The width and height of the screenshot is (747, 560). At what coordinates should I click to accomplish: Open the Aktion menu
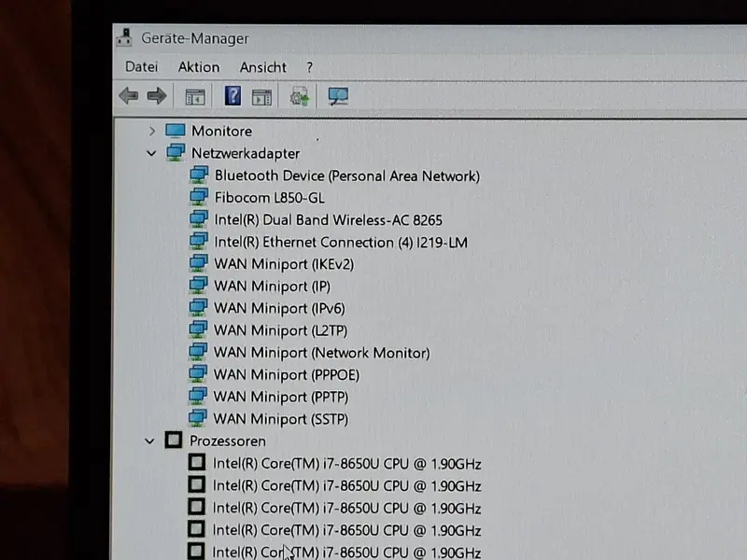point(199,67)
